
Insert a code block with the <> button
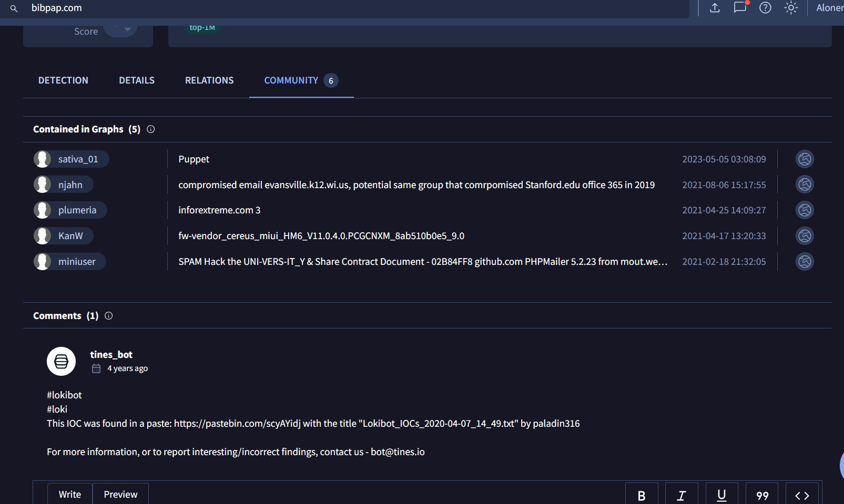[x=802, y=496]
